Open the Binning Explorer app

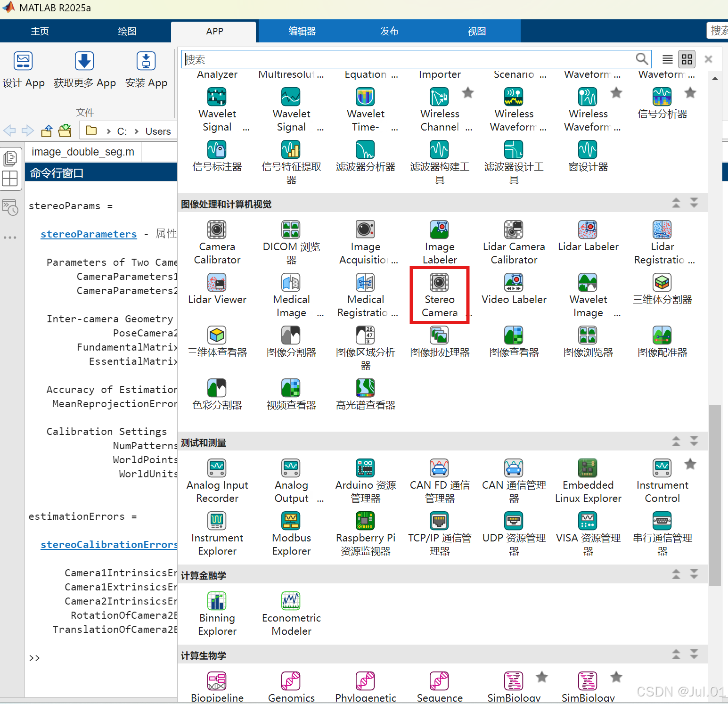click(x=217, y=614)
